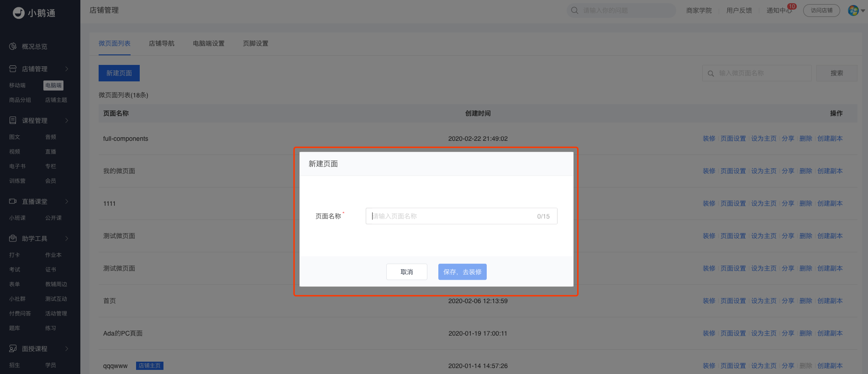Focus the top help search field

621,11
